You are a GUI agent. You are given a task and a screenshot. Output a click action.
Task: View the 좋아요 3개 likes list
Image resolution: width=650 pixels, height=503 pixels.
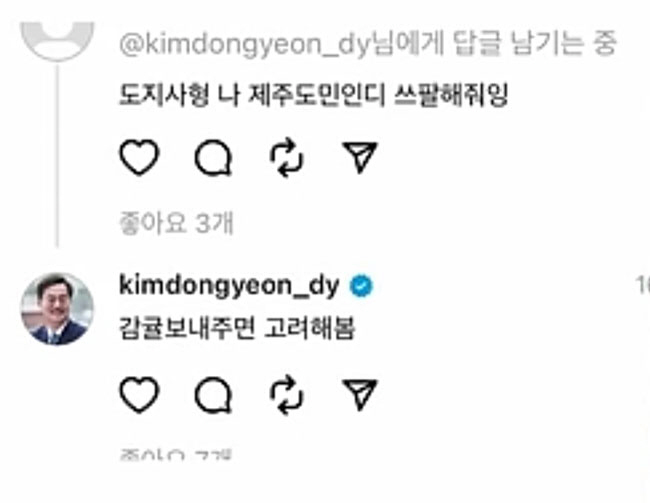click(176, 223)
